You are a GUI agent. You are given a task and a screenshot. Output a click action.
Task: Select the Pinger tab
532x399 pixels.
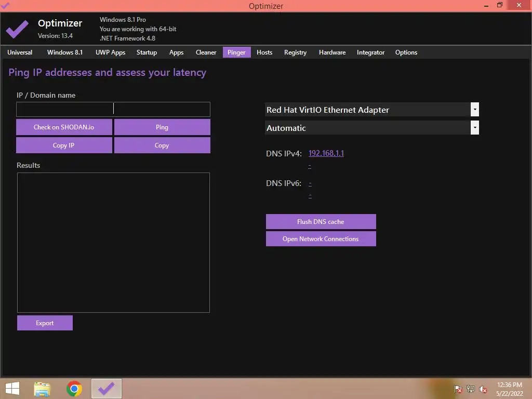(236, 52)
